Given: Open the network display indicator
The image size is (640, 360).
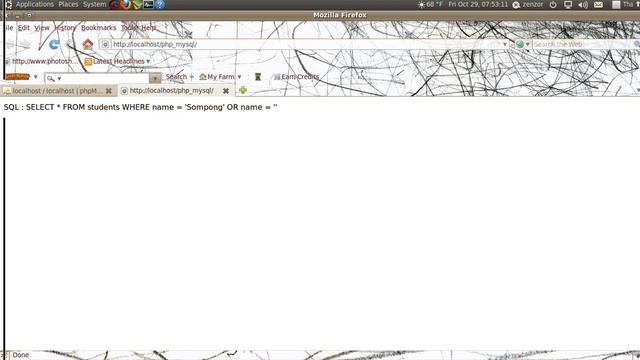Looking at the screenshot, I should click(x=568, y=4).
